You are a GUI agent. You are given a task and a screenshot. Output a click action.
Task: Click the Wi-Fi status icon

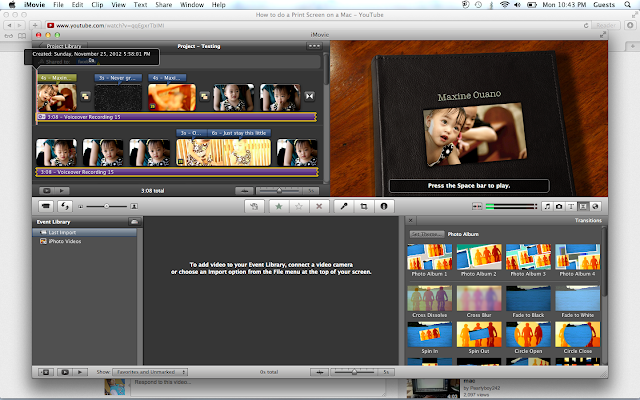tap(504, 4)
